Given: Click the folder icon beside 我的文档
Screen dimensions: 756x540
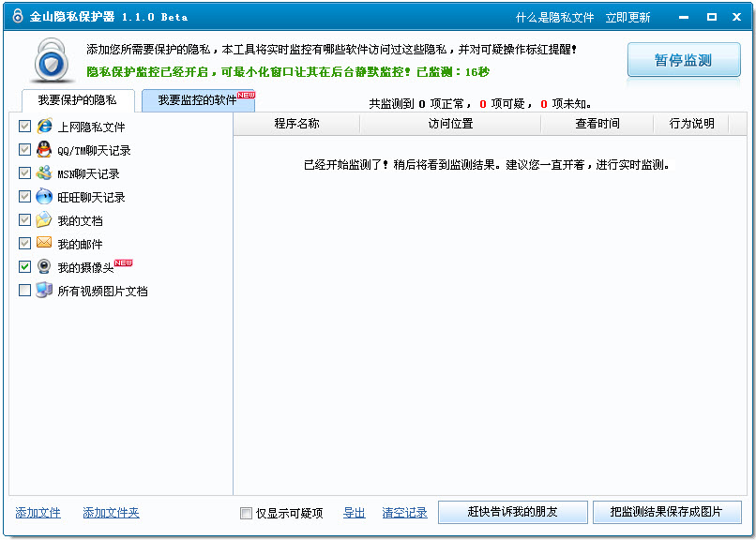Looking at the screenshot, I should (x=44, y=219).
